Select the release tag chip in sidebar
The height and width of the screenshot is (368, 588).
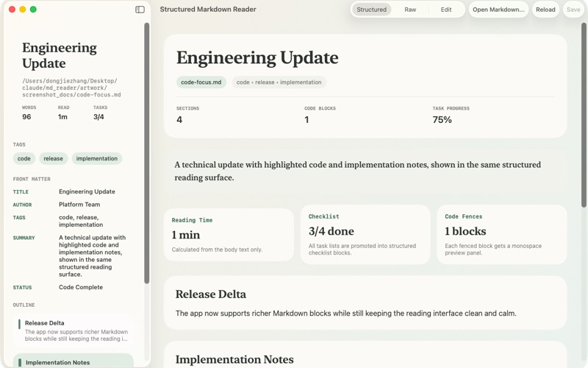point(53,158)
